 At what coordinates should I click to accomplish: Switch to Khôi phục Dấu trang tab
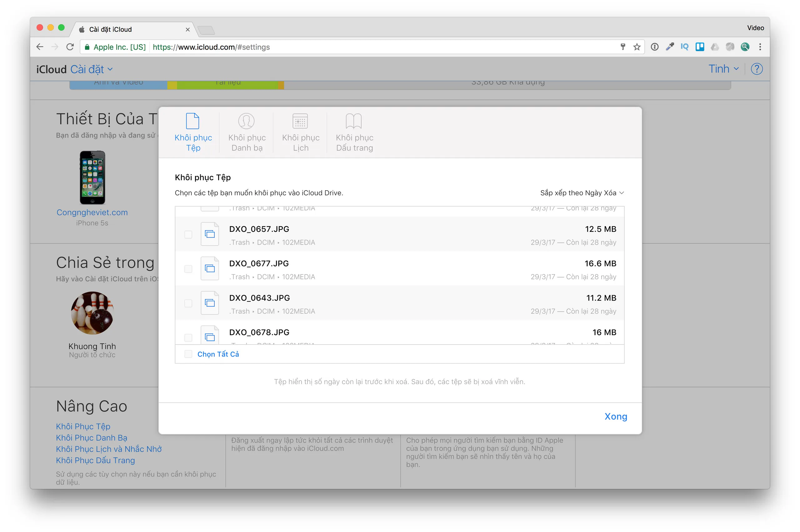coord(354,132)
